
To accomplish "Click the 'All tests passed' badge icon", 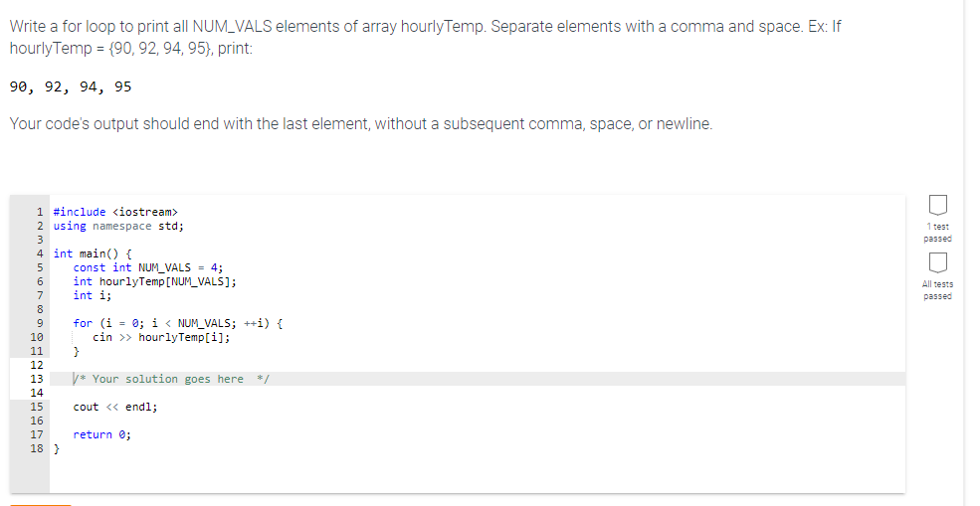I will (936, 262).
